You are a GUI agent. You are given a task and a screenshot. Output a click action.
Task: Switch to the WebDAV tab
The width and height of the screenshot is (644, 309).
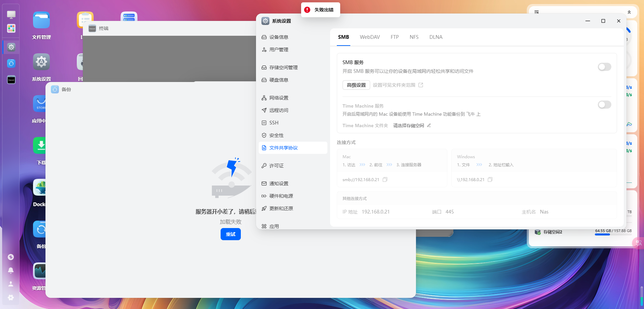370,37
